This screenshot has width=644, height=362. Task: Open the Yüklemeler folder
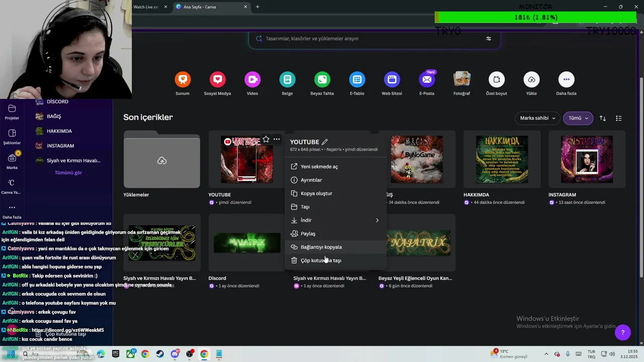pyautogui.click(x=162, y=159)
